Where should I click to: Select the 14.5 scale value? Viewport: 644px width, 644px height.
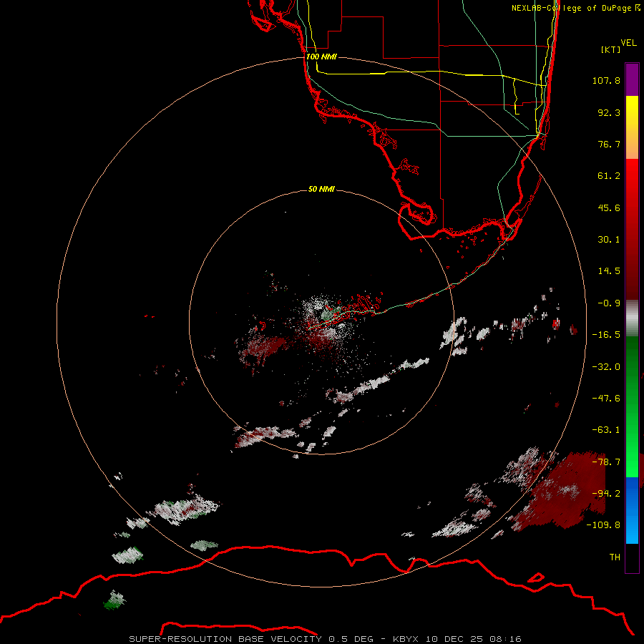(x=609, y=271)
